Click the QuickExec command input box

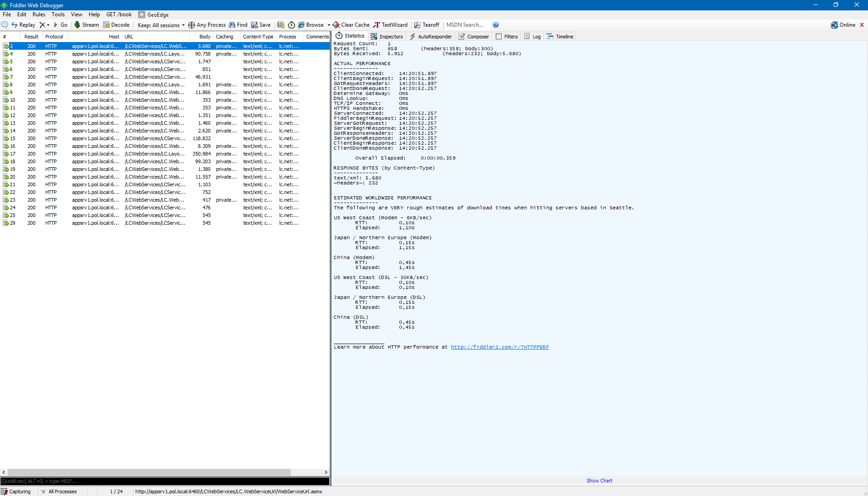[165, 481]
